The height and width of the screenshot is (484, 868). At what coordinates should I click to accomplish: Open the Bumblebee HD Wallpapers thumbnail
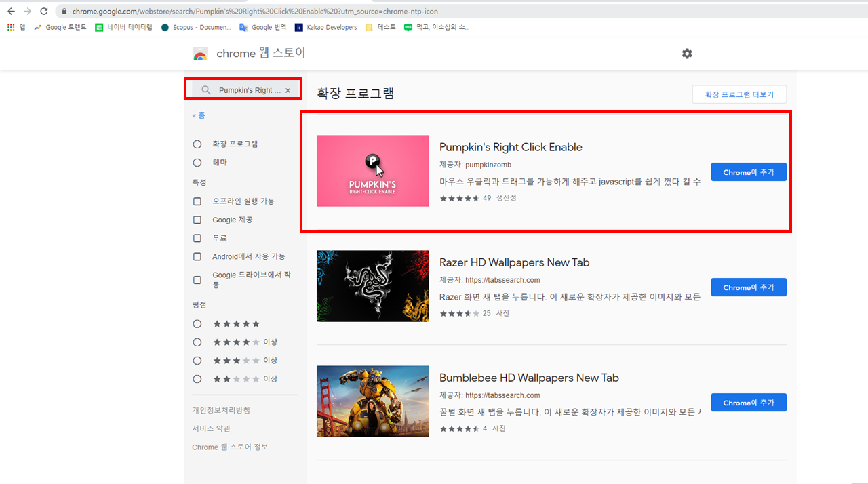[373, 401]
